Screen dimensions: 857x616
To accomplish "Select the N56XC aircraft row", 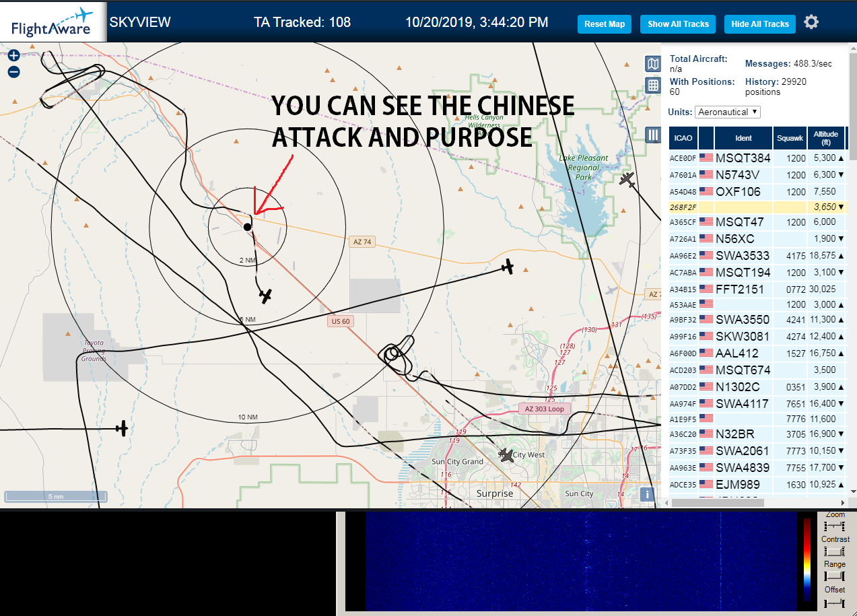I will pos(757,238).
